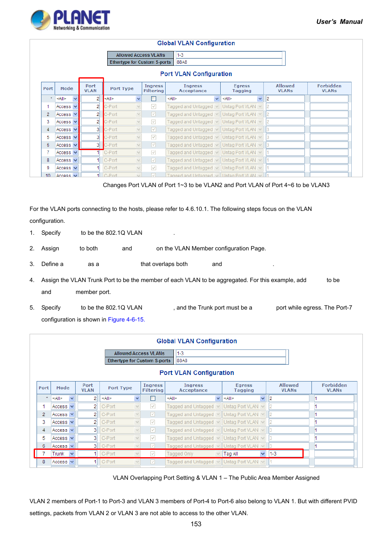
Task: Open Ingress Acceptance <All> dropdown in lower figure
Action: pos(193,398)
